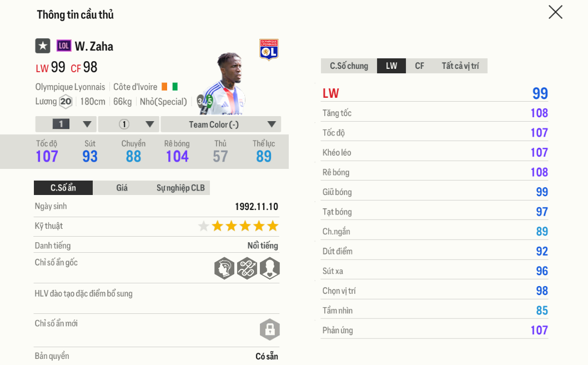This screenshot has height=365, width=588.
Task: Click the lock icon under Chỉ số ẩn mới
Action: tap(269, 329)
